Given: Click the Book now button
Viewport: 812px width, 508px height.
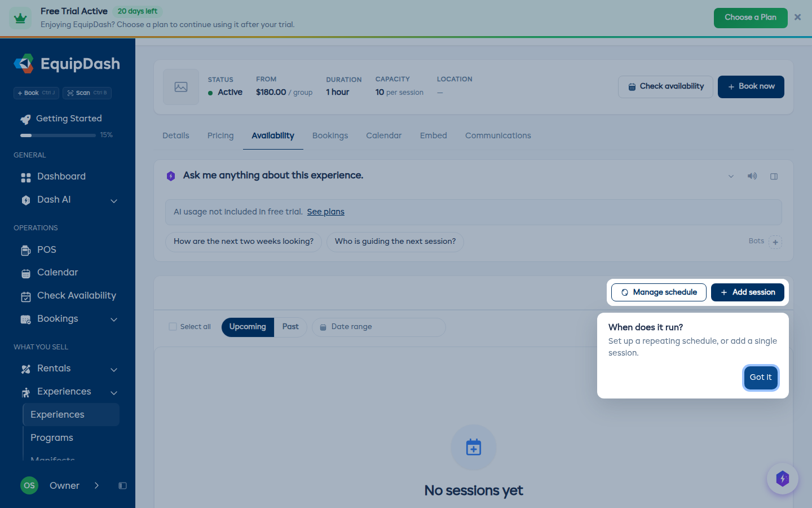Looking at the screenshot, I should [751, 87].
